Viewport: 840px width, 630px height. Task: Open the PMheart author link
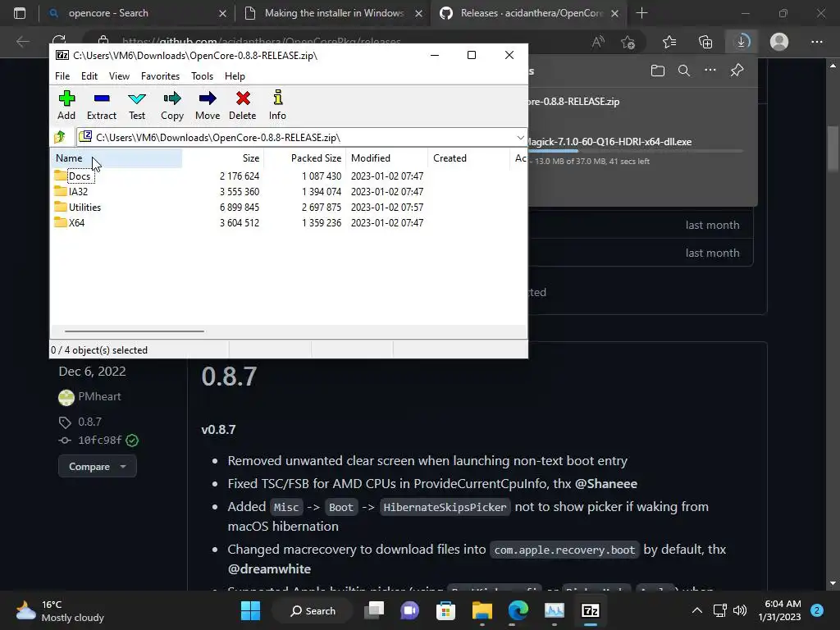[x=99, y=396]
